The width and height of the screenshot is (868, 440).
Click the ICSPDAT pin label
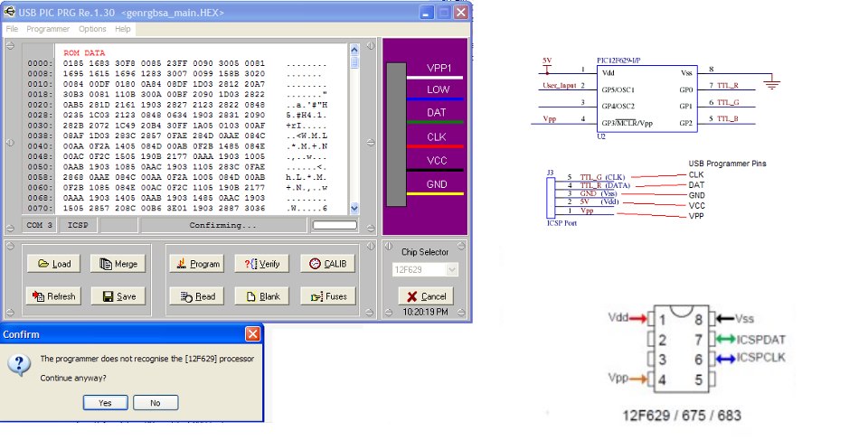[761, 340]
